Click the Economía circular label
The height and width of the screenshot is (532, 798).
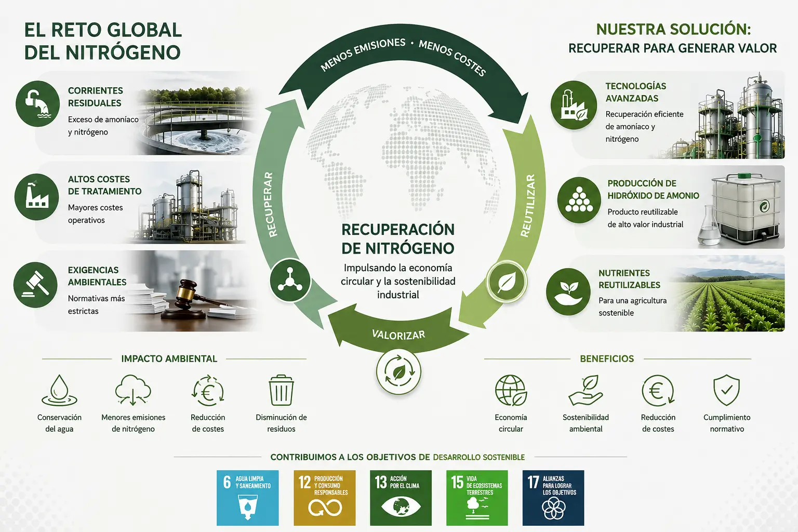point(511,423)
